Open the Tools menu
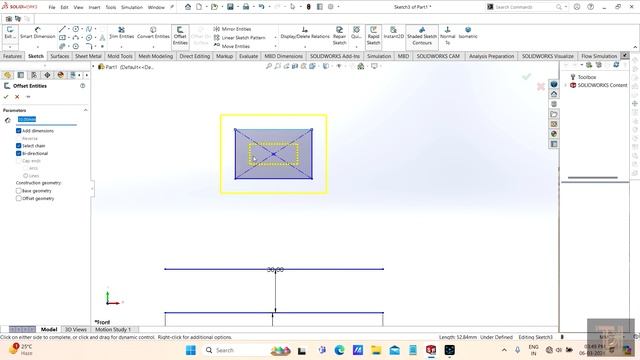The image size is (640, 360). point(111,7)
